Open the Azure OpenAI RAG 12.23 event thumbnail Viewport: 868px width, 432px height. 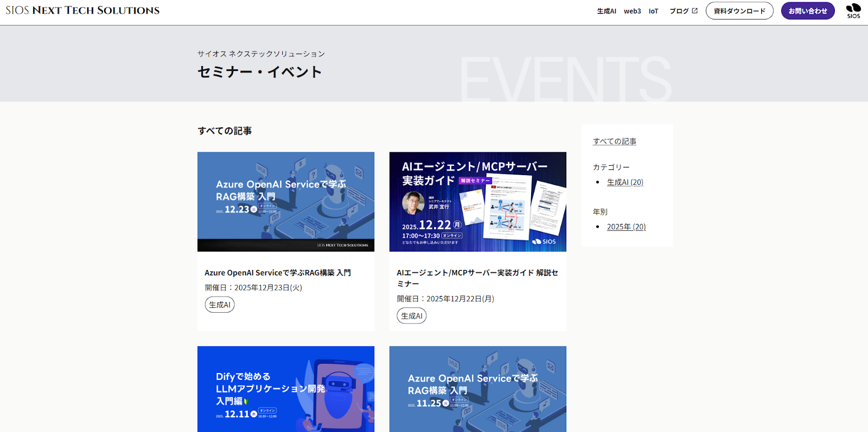(286, 202)
